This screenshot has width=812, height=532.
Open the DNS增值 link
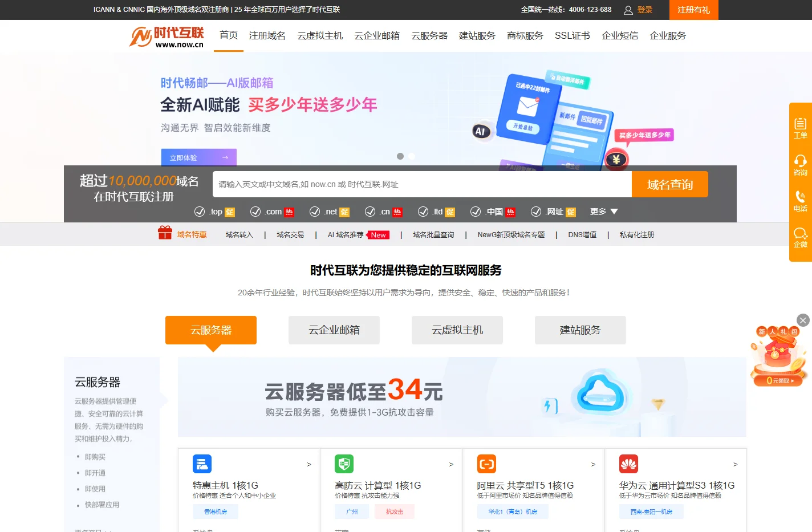pos(582,234)
